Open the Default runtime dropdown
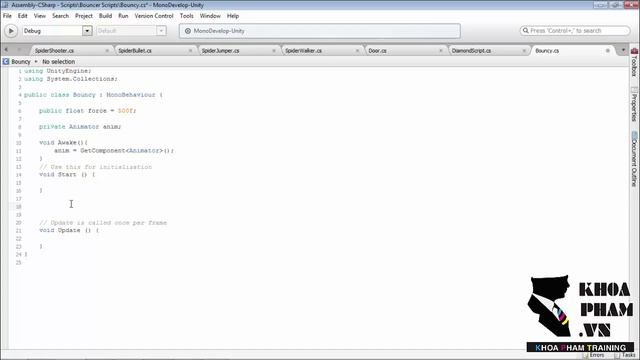 coord(131,31)
